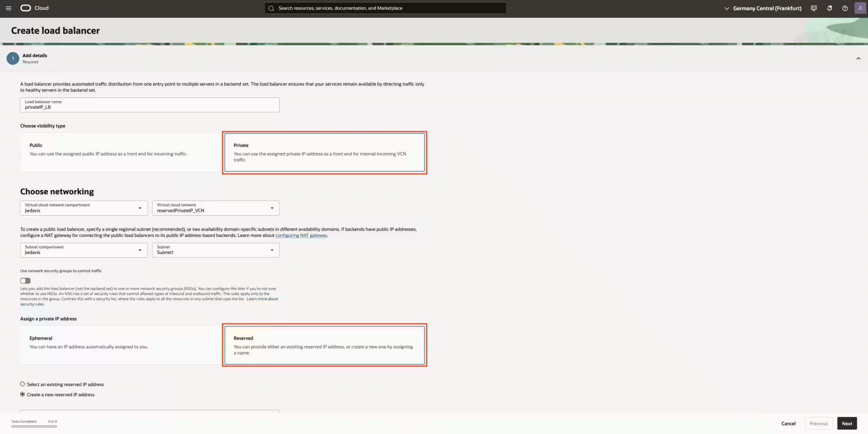
Task: Edit the Load balancer name field
Action: point(150,105)
